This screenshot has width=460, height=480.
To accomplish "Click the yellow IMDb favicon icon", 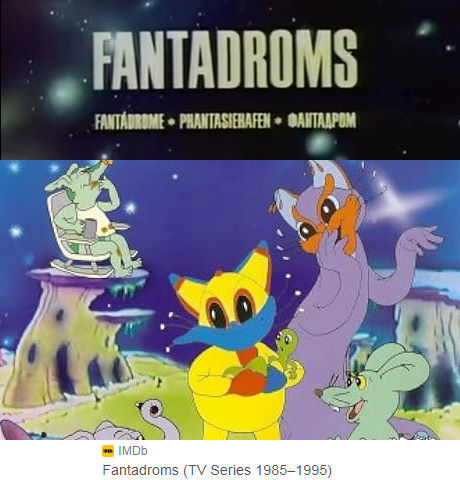I will (x=108, y=451).
